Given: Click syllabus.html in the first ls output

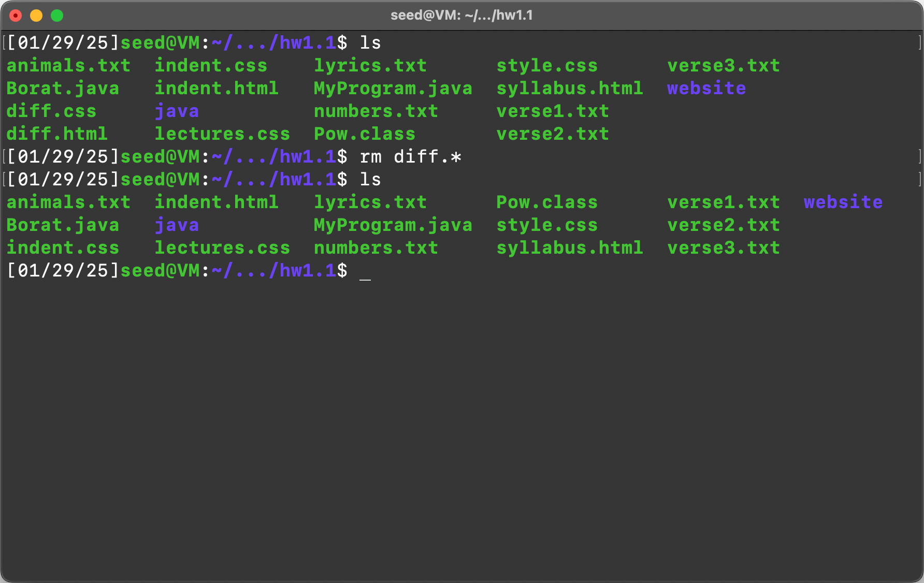Looking at the screenshot, I should click(569, 89).
